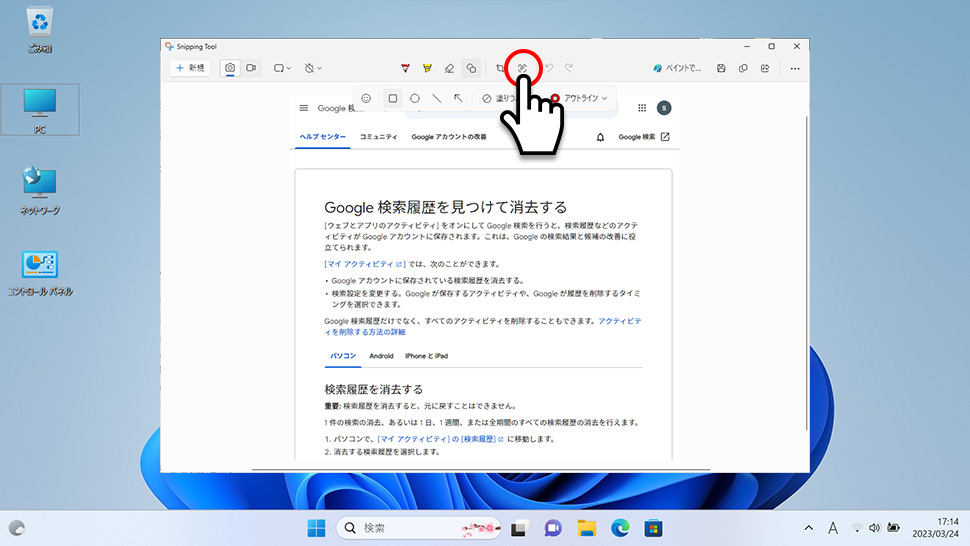Image resolution: width=970 pixels, height=546 pixels.
Task: Click the red outline color swatch
Action: [x=555, y=98]
